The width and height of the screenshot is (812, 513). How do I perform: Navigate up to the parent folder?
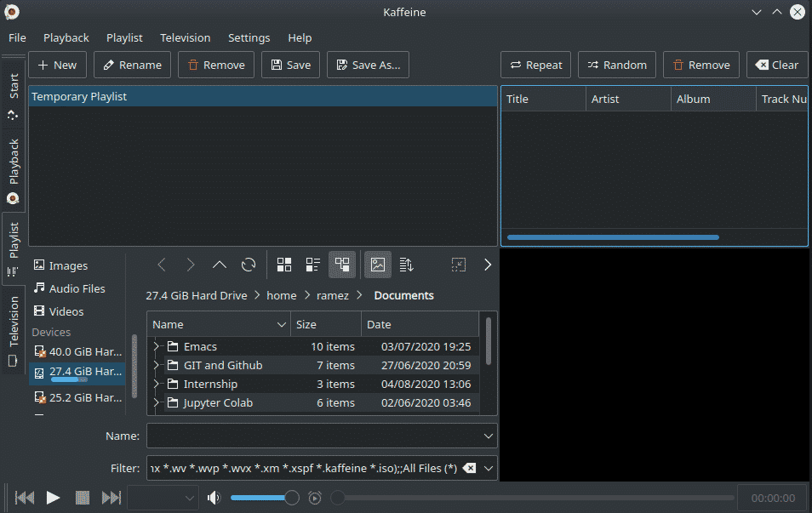coord(220,265)
